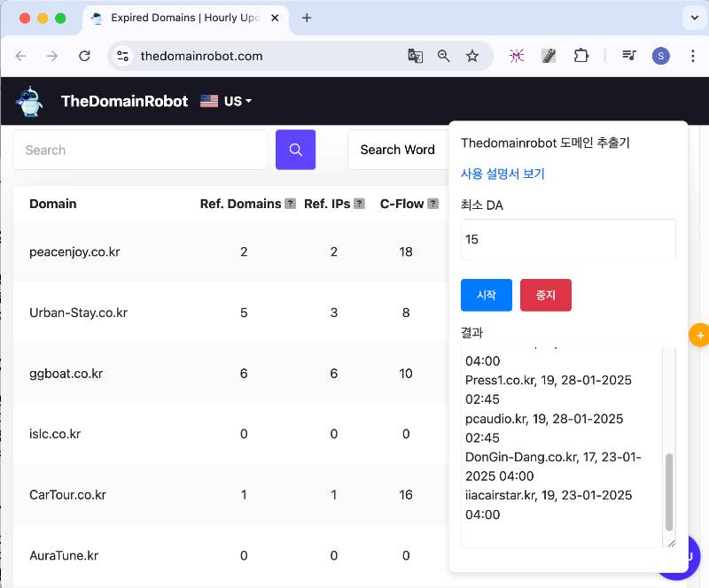The height and width of the screenshot is (588, 709).
Task: Open the tab list chevron
Action: (693, 18)
